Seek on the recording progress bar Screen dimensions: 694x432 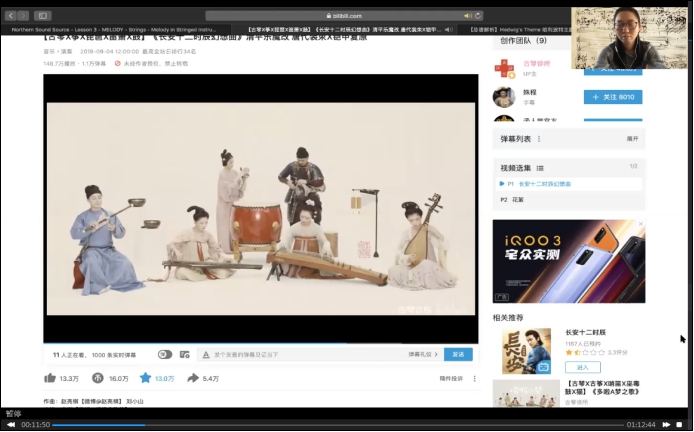click(x=338, y=425)
